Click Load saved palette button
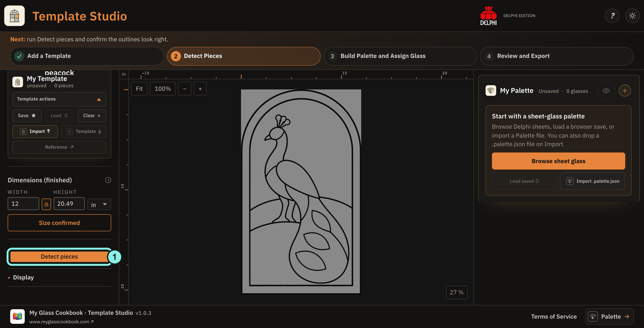Image resolution: width=644 pixels, height=328 pixels. pos(524,181)
